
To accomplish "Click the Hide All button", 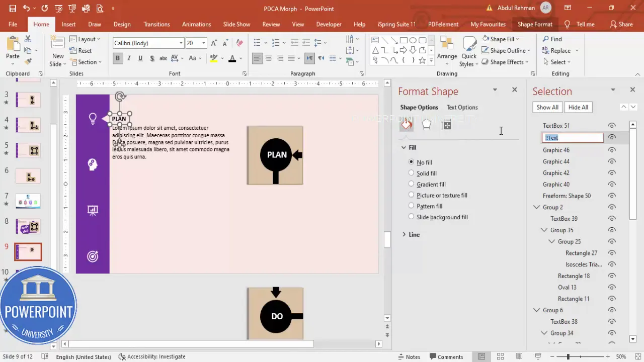I will pos(578,107).
